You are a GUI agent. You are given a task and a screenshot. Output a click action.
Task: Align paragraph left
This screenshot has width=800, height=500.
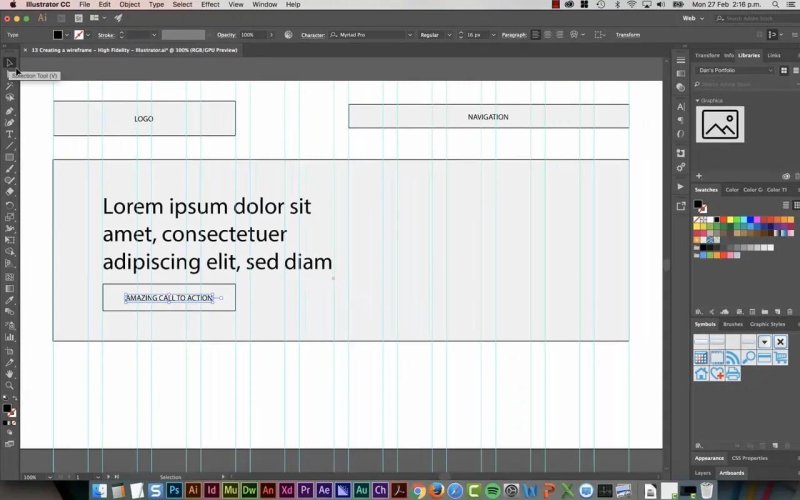(535, 35)
